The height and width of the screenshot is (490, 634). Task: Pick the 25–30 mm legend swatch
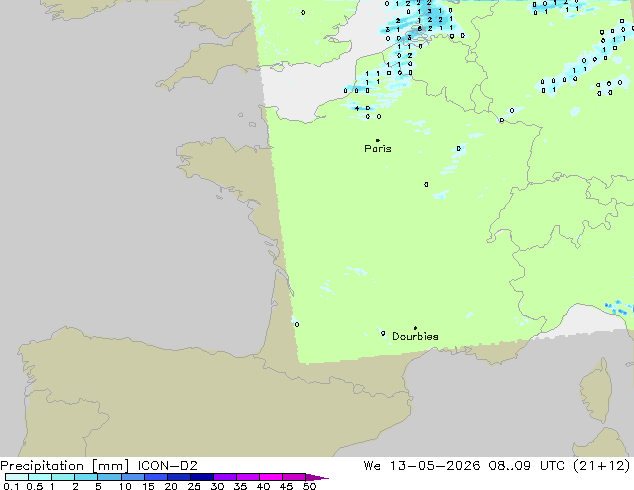(201, 477)
